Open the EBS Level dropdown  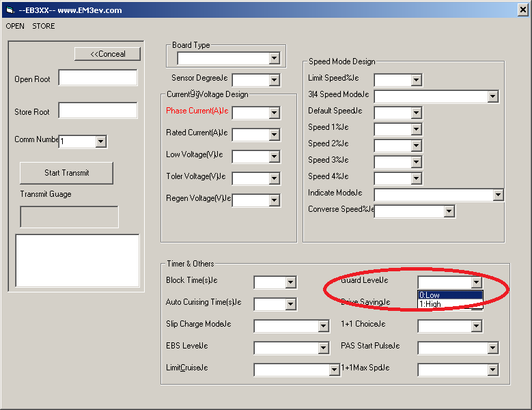(324, 348)
